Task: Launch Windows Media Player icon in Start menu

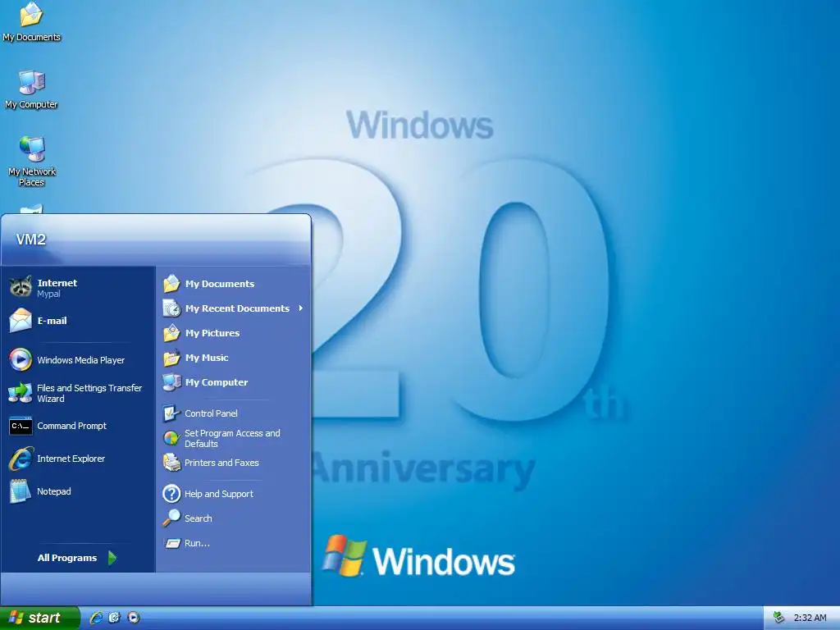Action: (21, 359)
